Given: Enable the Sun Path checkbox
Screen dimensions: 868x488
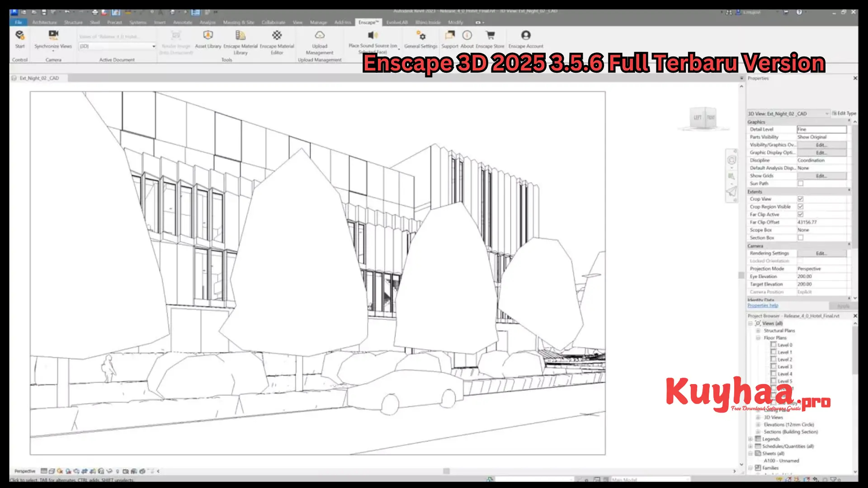Looking at the screenshot, I should pos(801,183).
